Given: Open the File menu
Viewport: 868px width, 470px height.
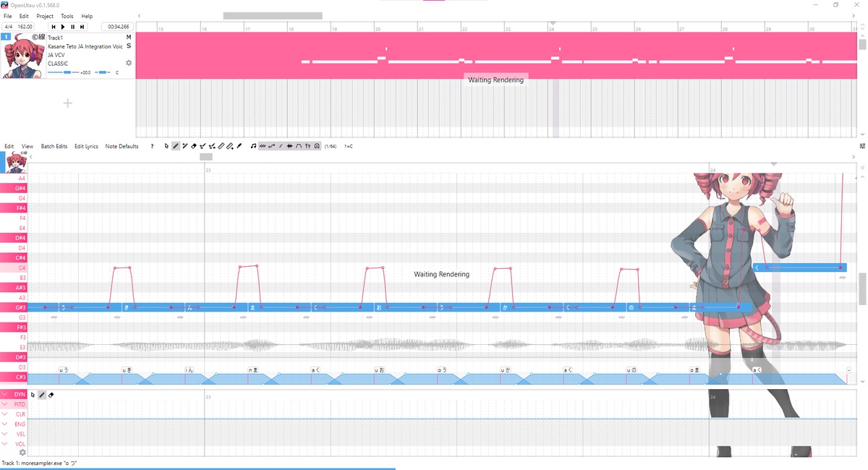Looking at the screenshot, I should [x=7, y=16].
